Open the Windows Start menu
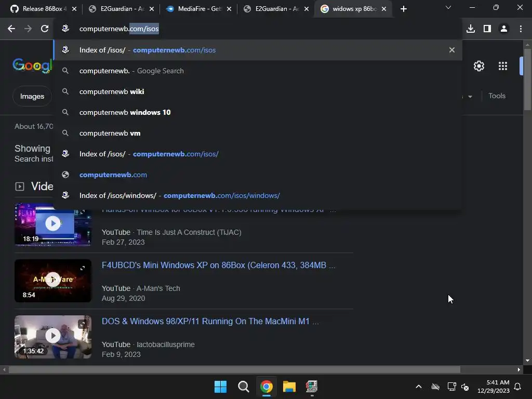The width and height of the screenshot is (532, 399). click(220, 387)
